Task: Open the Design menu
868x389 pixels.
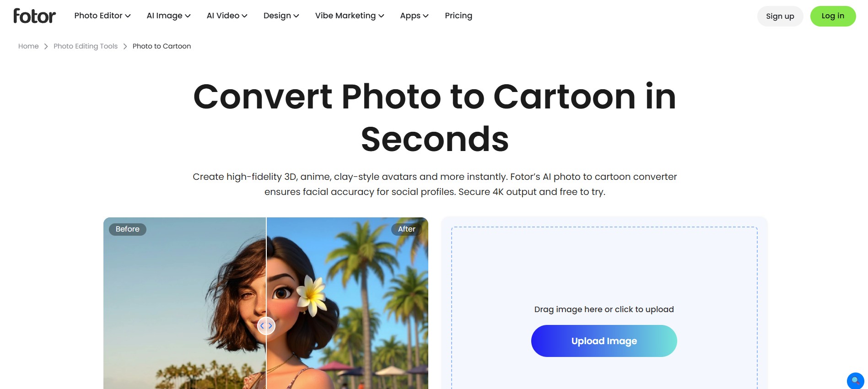Action: coord(281,16)
